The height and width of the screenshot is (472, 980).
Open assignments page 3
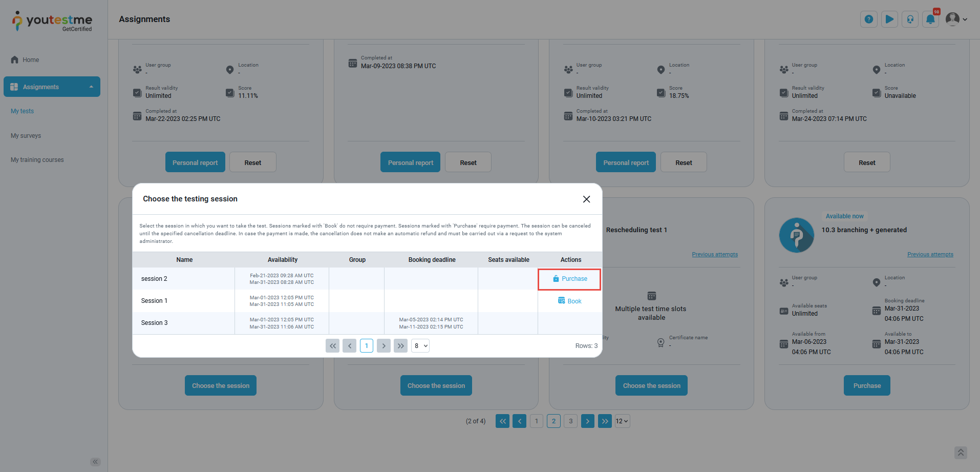tap(571, 421)
